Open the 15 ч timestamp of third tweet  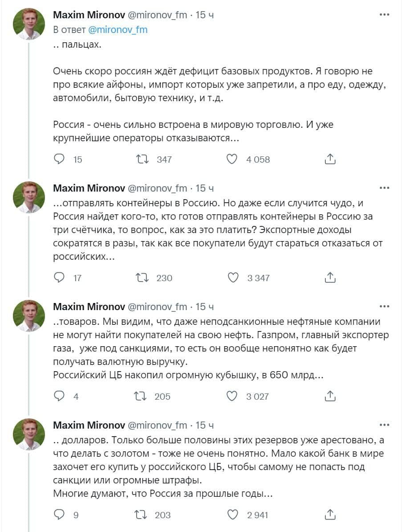(205, 307)
